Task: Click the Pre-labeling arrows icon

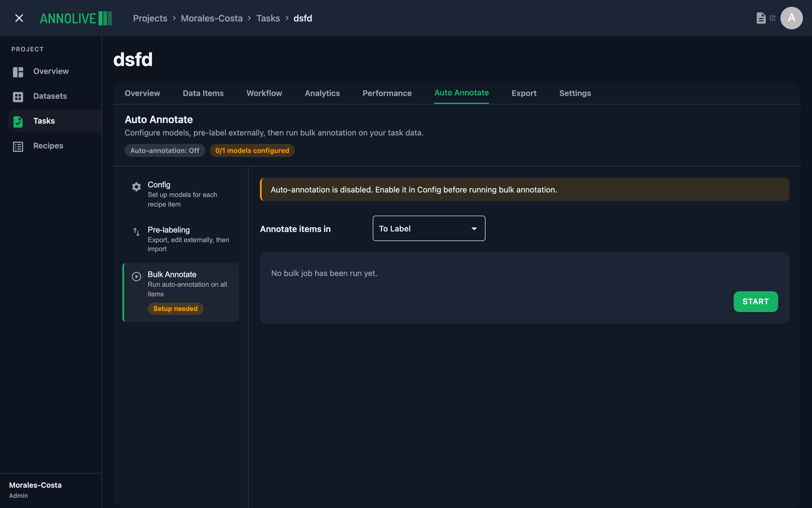Action: click(x=136, y=232)
